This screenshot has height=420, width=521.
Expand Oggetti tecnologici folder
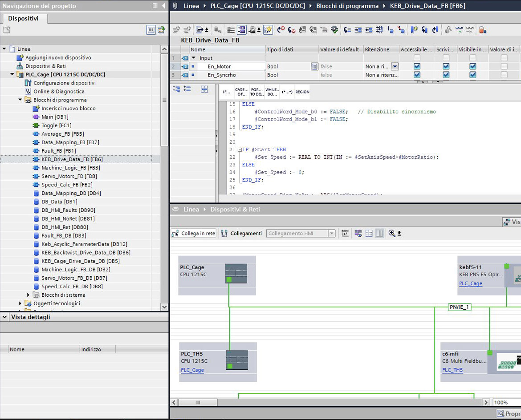click(20, 303)
